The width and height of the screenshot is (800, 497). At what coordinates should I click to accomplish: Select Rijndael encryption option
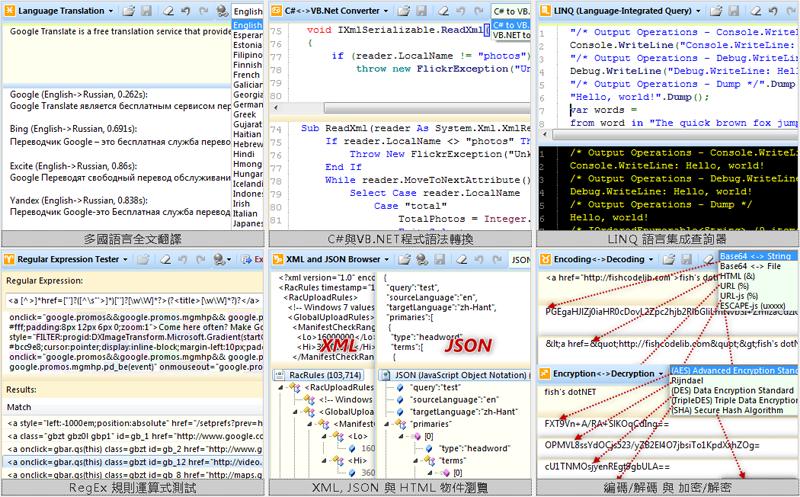coord(734,381)
